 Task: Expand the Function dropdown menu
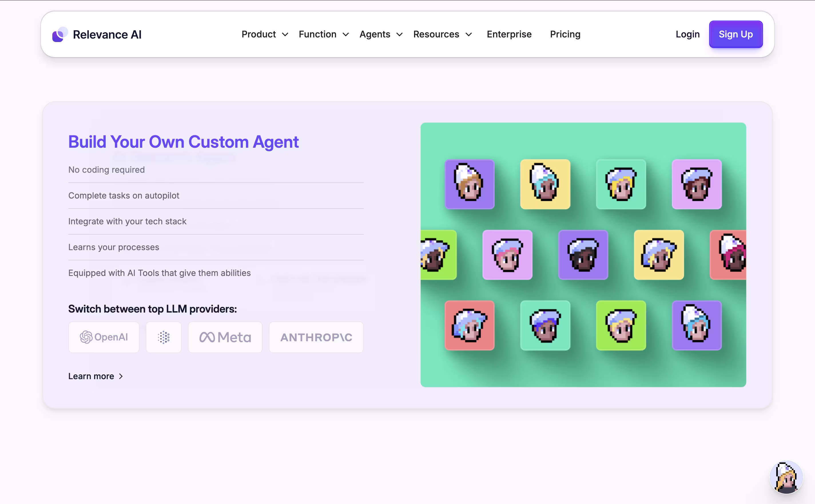coord(324,34)
